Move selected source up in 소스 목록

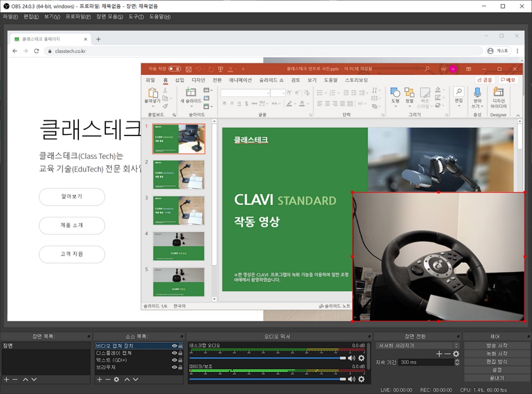tap(127, 380)
